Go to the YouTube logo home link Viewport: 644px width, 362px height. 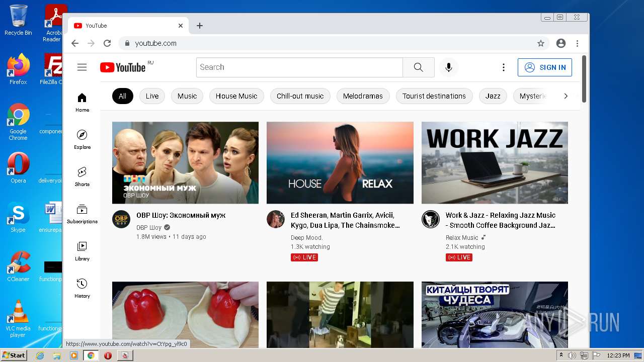(123, 67)
